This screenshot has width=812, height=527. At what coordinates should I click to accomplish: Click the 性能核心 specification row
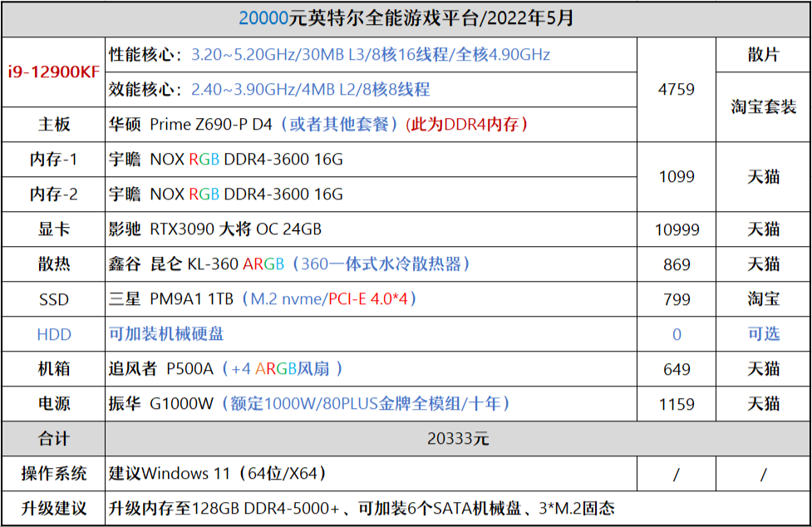pyautogui.click(x=371, y=54)
